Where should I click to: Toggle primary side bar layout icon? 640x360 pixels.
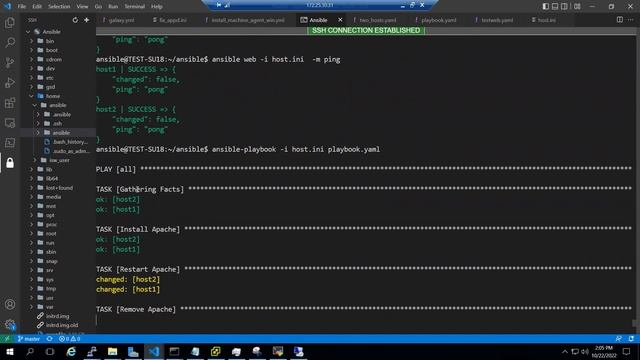click(x=546, y=6)
